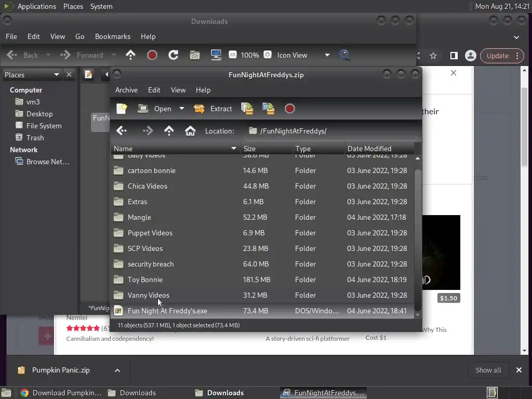Open vm3 home in Places sidebar

point(33,102)
